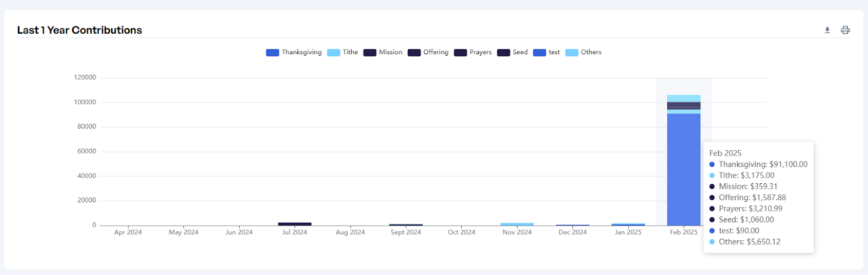The width and height of the screenshot is (868, 275).
Task: Click the print chart icon
Action: (x=845, y=30)
